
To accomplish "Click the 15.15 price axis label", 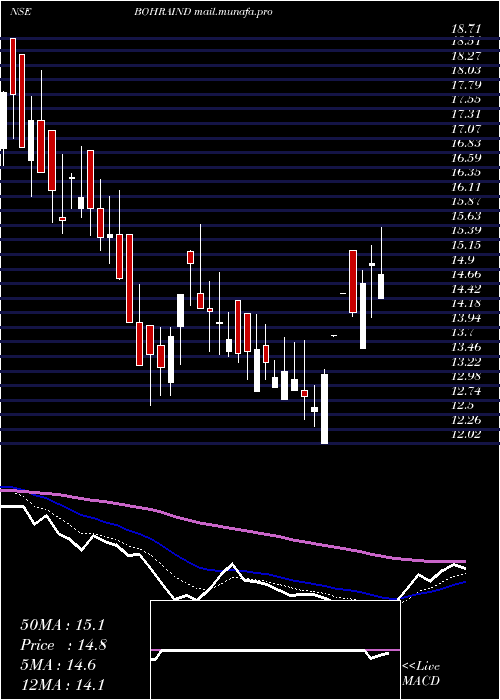I will pyautogui.click(x=466, y=245).
